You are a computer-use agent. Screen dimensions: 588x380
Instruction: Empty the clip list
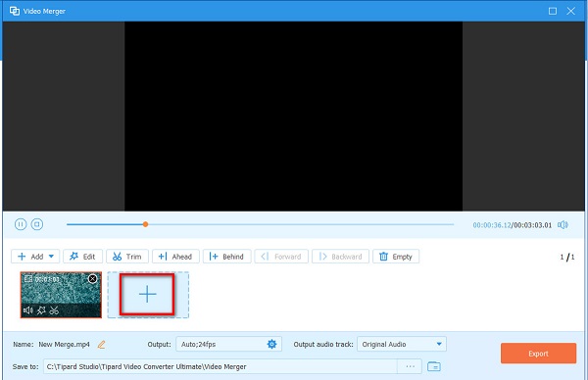(x=396, y=257)
